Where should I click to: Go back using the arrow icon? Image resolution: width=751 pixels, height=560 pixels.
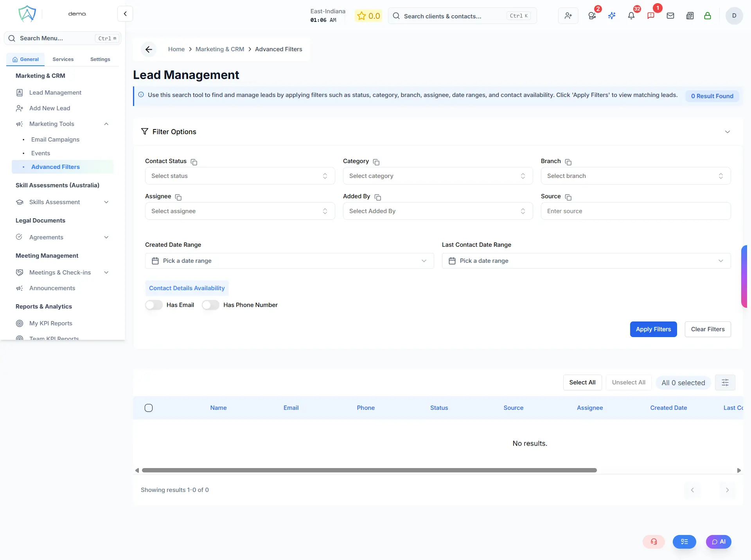pos(149,49)
